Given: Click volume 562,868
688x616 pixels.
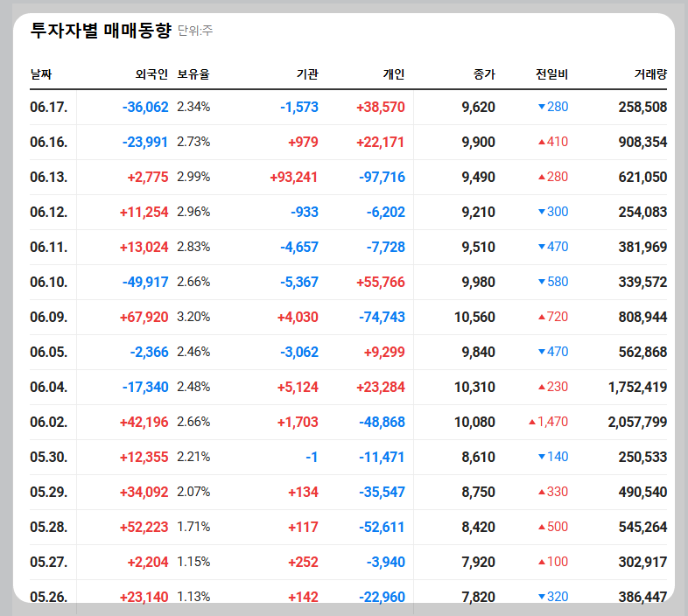Looking at the screenshot, I should tap(642, 353).
